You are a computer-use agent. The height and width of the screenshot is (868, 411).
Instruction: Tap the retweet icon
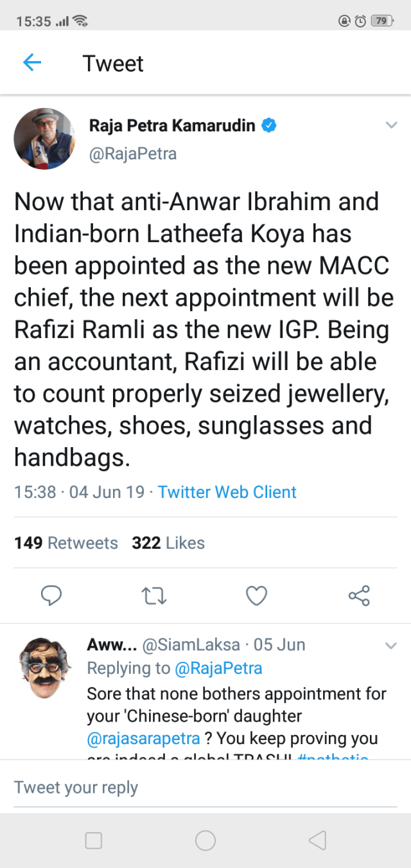click(x=153, y=596)
